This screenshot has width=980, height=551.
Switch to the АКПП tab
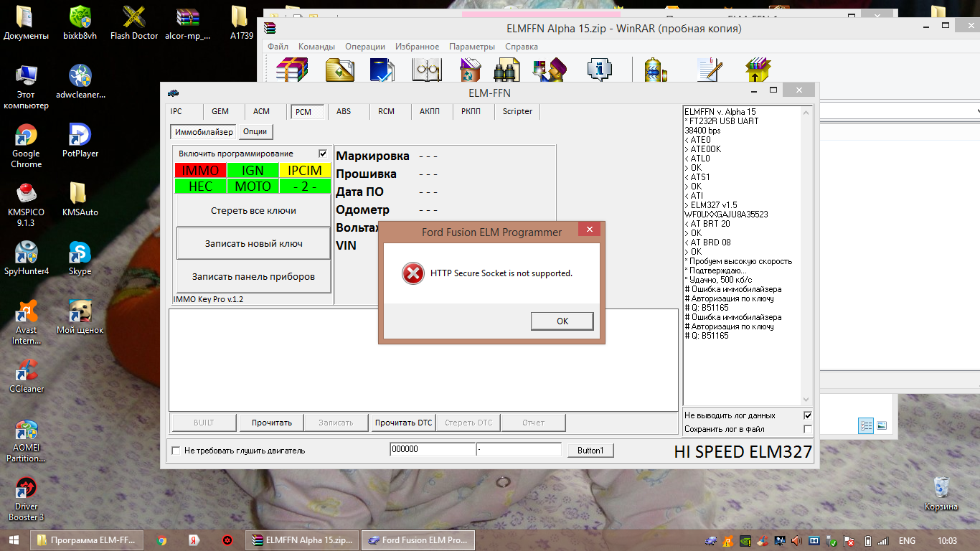(430, 112)
